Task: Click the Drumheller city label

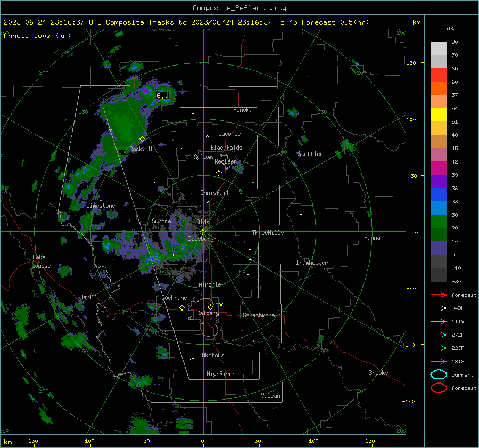Action: click(x=312, y=263)
